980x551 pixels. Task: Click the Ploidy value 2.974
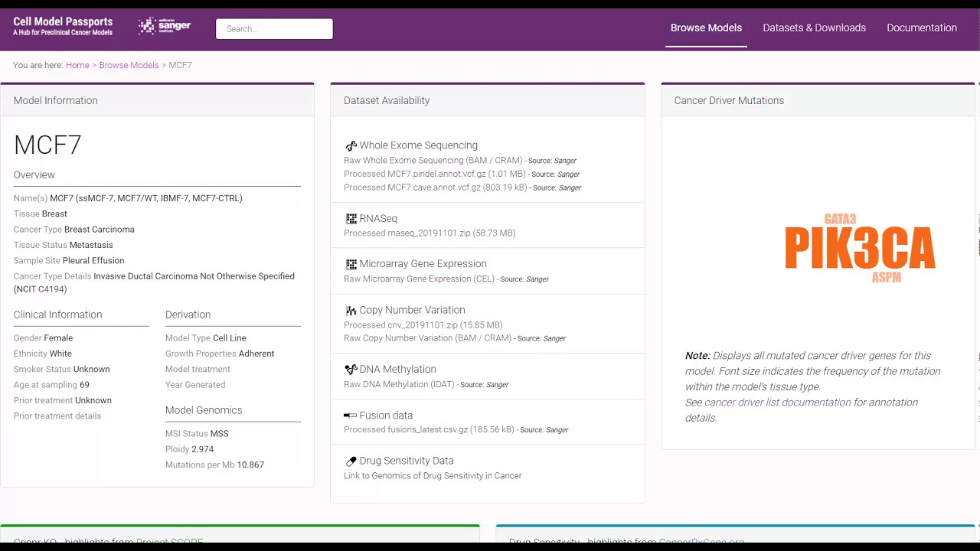[x=202, y=449]
